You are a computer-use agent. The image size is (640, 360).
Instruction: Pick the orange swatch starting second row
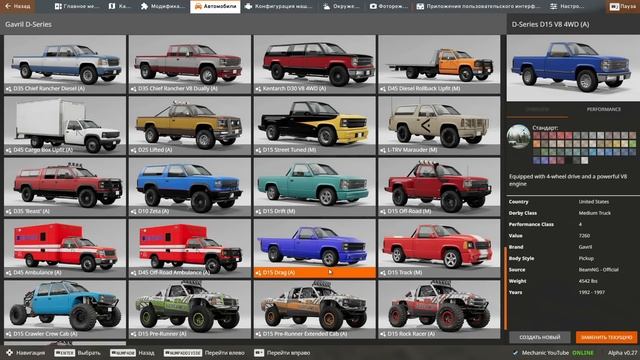pos(536,144)
